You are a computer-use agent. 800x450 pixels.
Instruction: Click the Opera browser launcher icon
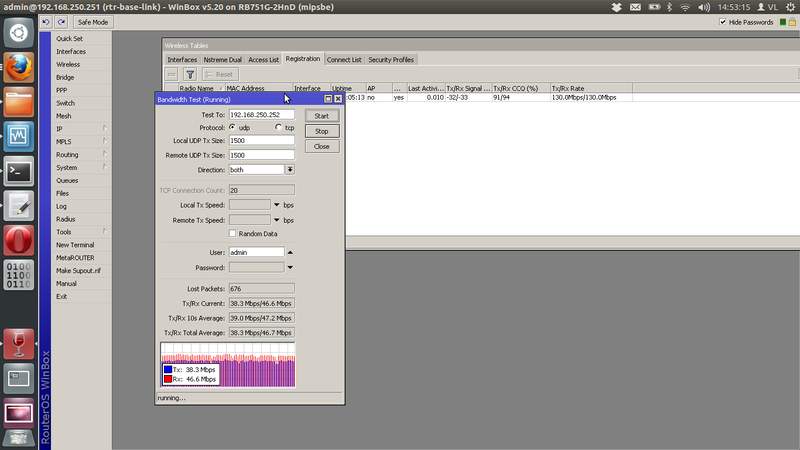[x=18, y=240]
